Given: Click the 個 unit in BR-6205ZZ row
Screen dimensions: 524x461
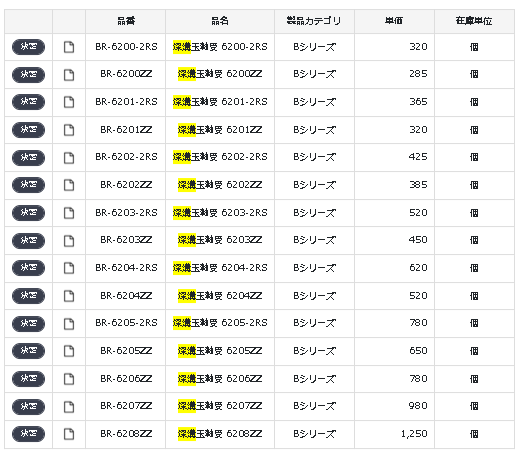Looking at the screenshot, I should click(474, 351).
